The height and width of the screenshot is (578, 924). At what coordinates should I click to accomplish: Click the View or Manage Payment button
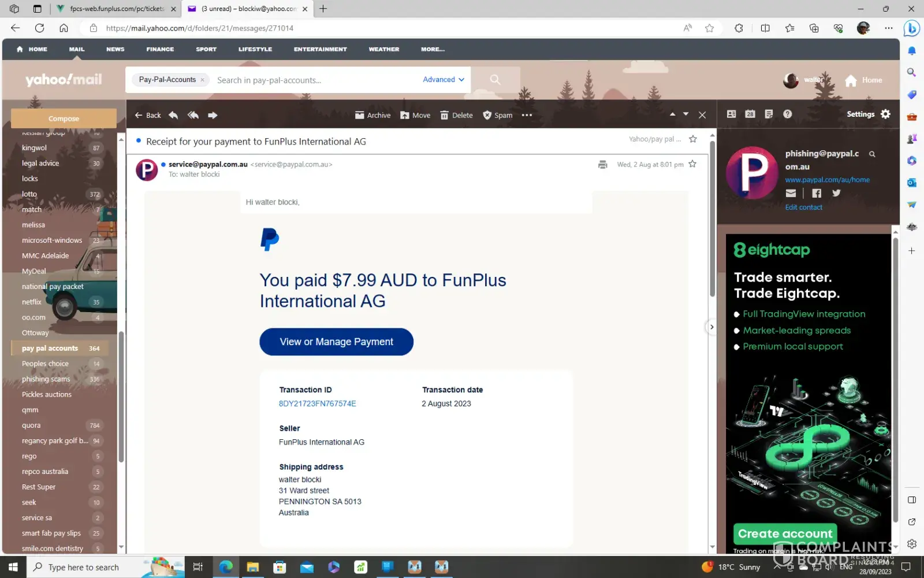[336, 342]
